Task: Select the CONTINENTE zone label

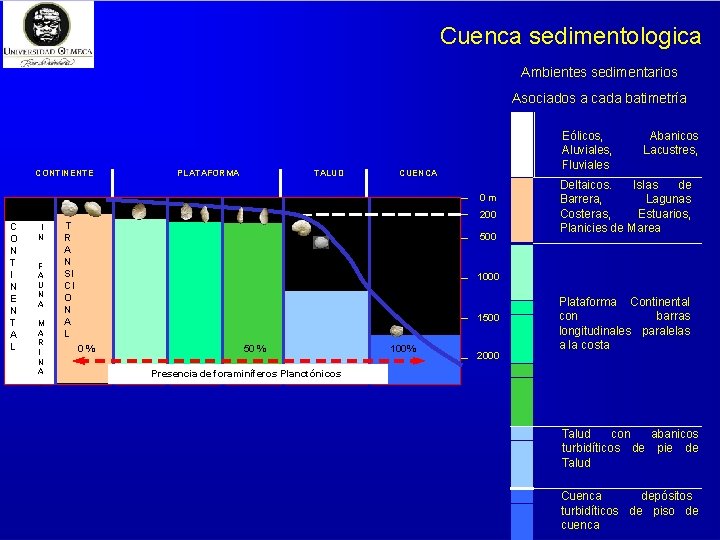Action: 65,173
